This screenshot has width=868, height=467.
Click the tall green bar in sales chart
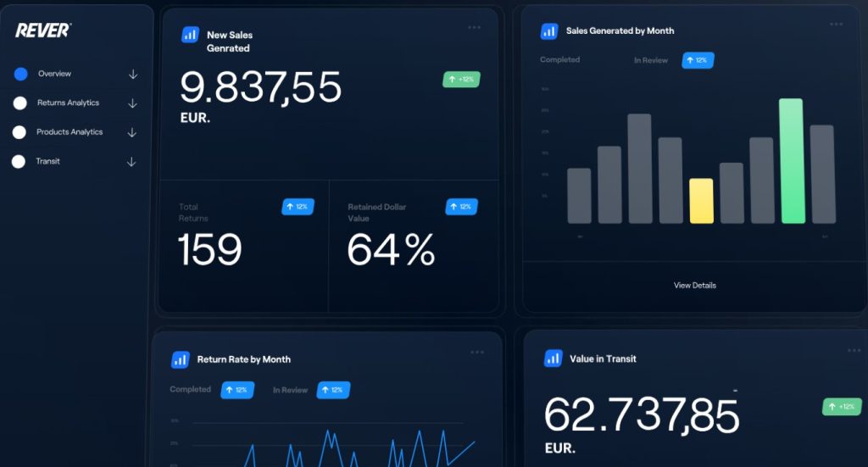pos(791,161)
